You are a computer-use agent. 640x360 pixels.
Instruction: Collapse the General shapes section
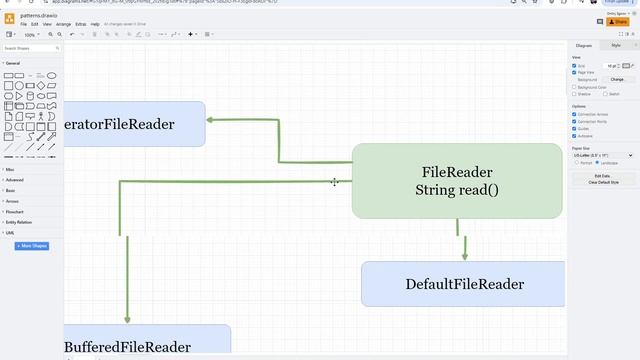12,63
